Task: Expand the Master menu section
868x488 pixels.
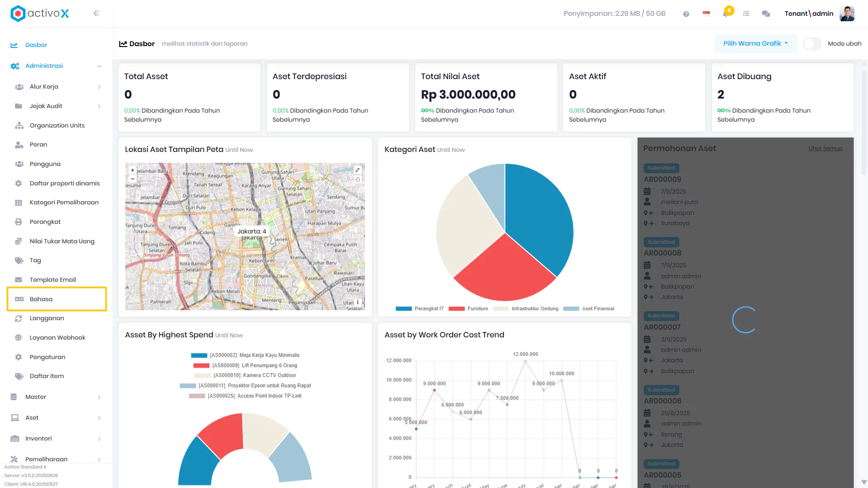Action: [x=57, y=397]
